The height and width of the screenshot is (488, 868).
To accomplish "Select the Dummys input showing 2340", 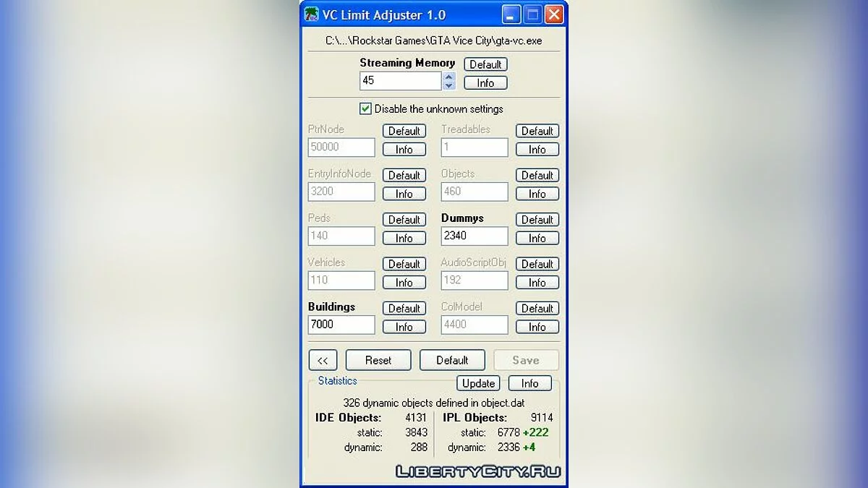I will [474, 236].
